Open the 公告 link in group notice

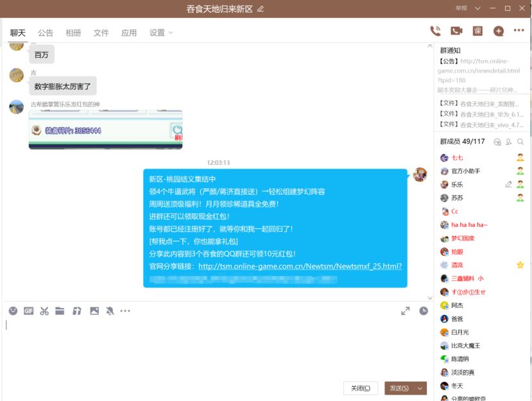(x=479, y=71)
